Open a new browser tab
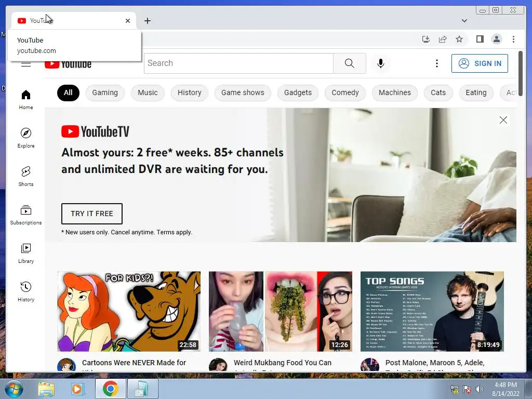Screen dimensions: 532x399 point(147,21)
